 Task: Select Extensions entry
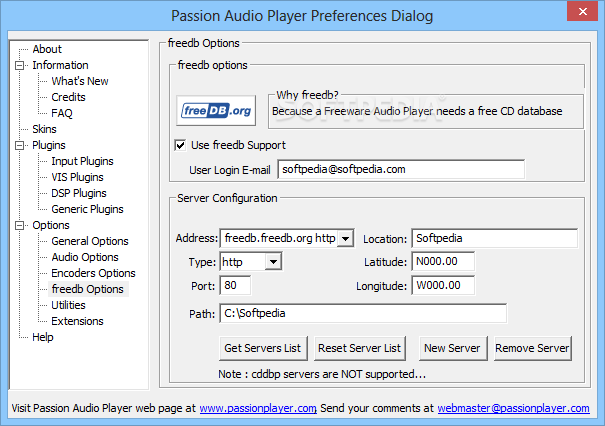pos(77,321)
